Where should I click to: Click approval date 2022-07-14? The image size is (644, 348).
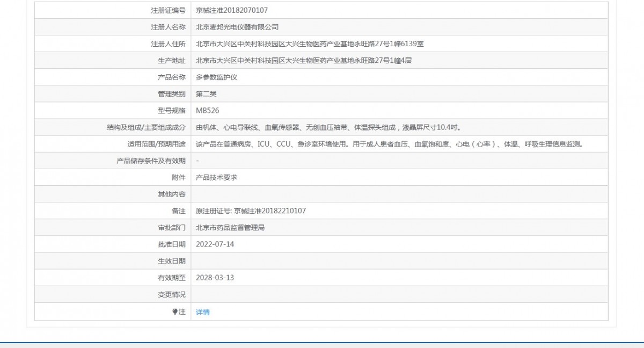tap(215, 244)
